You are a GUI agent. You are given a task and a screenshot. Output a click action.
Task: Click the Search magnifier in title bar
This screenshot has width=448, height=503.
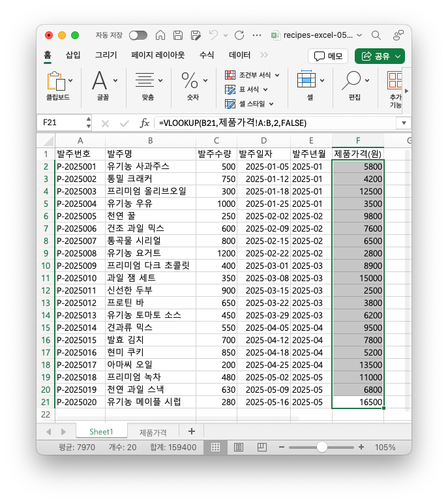[376, 35]
